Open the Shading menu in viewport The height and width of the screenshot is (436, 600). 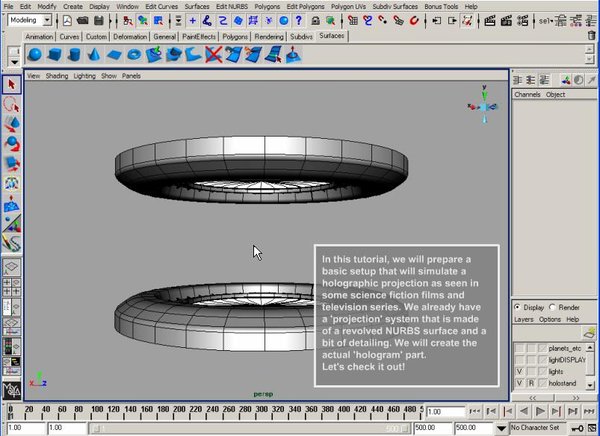[x=57, y=76]
